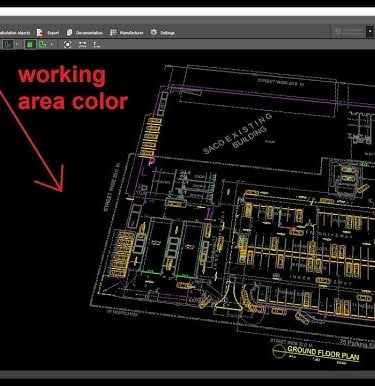Select the green L-shaped outline tool
375x386 pixels.
8,44
